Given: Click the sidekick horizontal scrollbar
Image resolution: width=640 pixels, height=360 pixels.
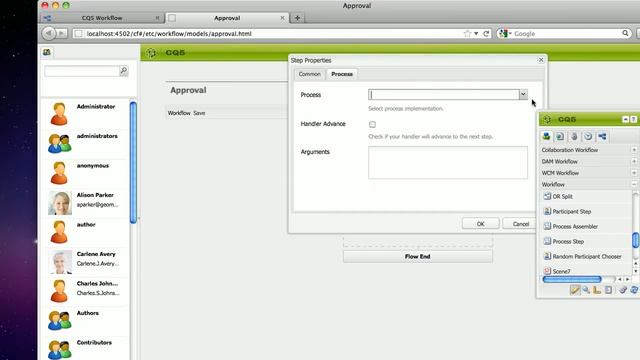Looking at the screenshot, I should coord(572,279).
